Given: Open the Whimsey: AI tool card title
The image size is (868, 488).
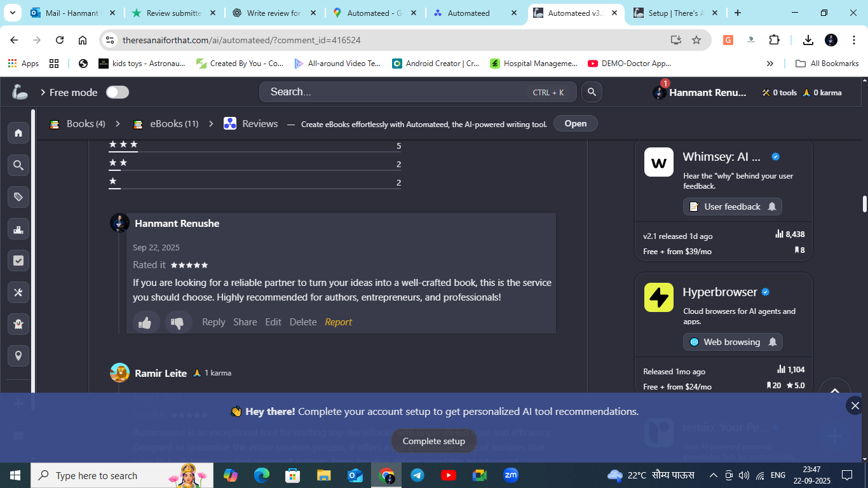Looking at the screenshot, I should point(722,157).
